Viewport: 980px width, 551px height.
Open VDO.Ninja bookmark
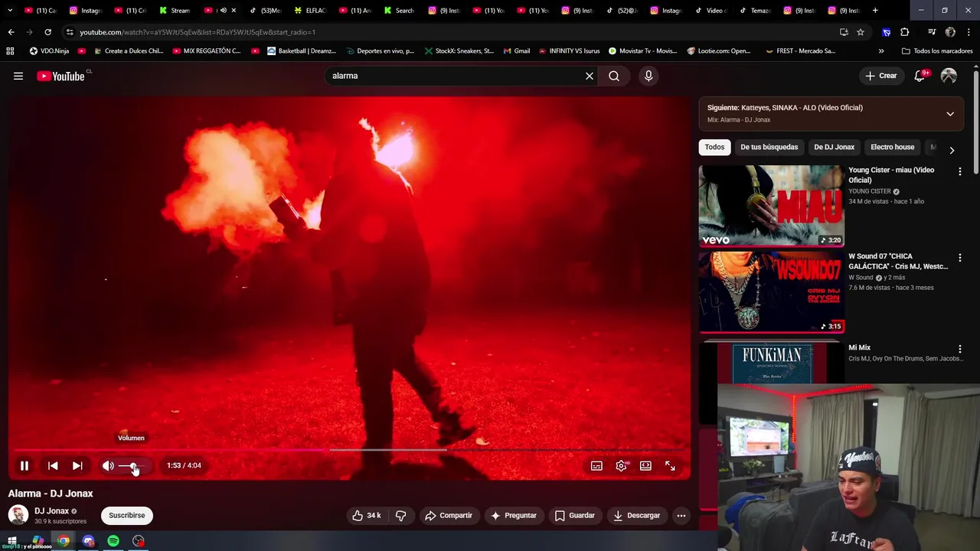tap(49, 51)
